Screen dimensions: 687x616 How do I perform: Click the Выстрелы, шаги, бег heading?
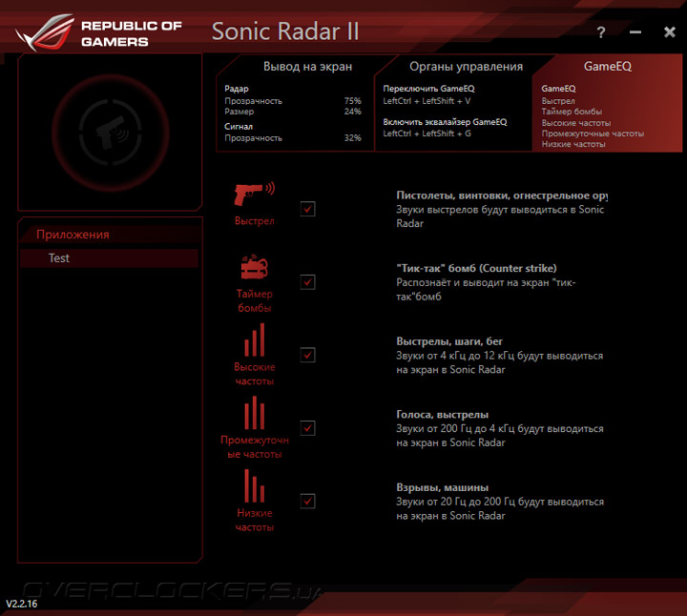[x=449, y=341]
